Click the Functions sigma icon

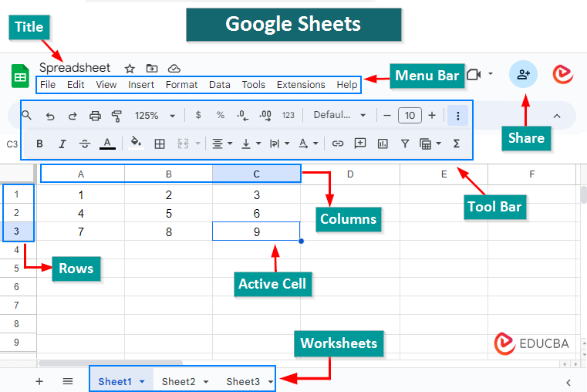(456, 144)
